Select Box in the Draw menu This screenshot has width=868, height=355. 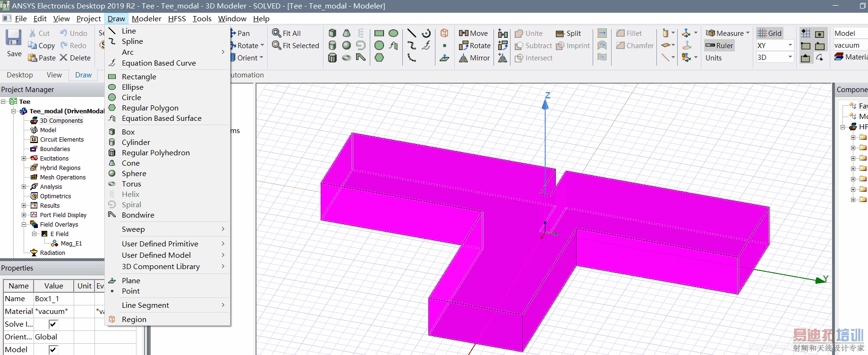pyautogui.click(x=128, y=132)
